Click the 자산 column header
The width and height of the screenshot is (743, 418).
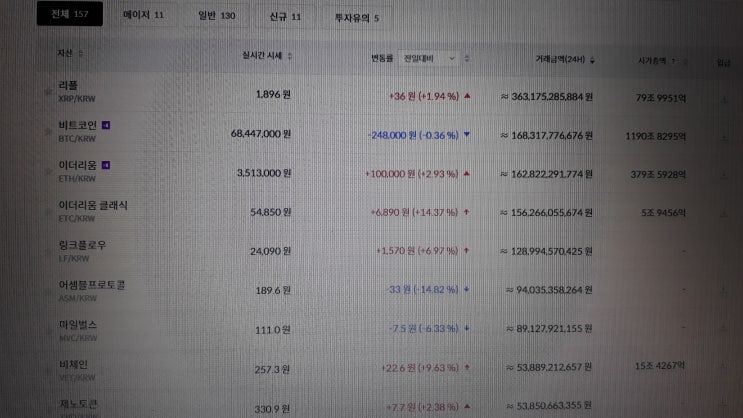[x=65, y=53]
